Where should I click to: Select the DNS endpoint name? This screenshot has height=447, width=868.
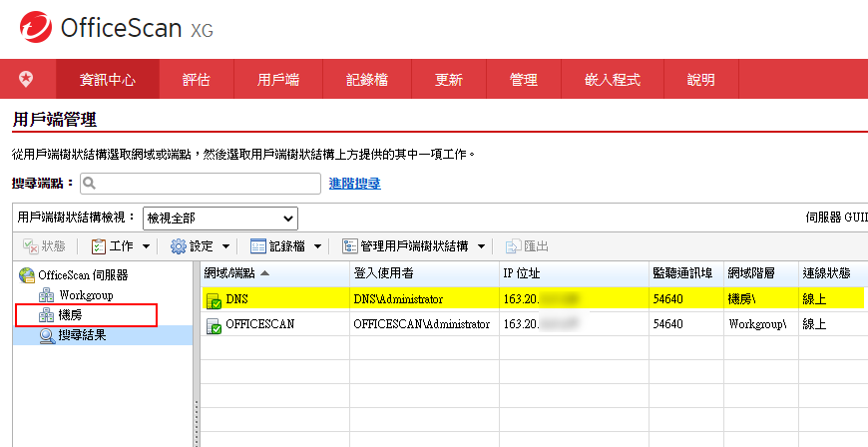pos(236,299)
